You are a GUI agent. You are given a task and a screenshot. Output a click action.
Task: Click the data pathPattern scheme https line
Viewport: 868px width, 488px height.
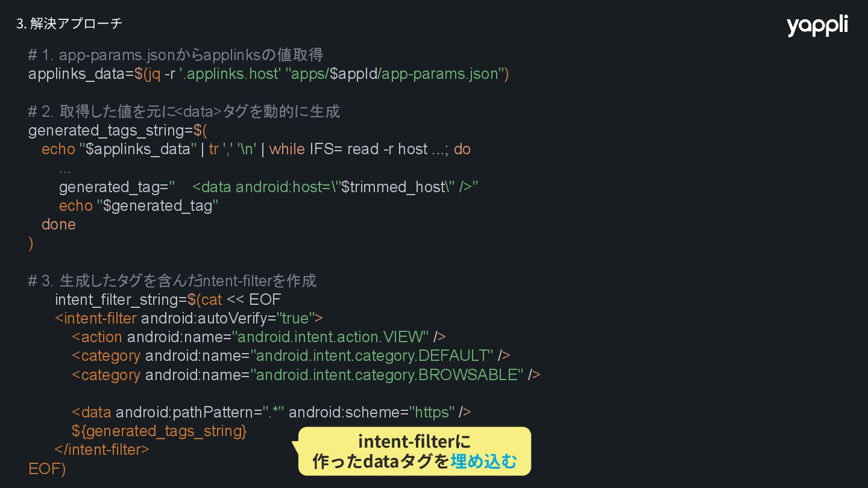[271, 413]
